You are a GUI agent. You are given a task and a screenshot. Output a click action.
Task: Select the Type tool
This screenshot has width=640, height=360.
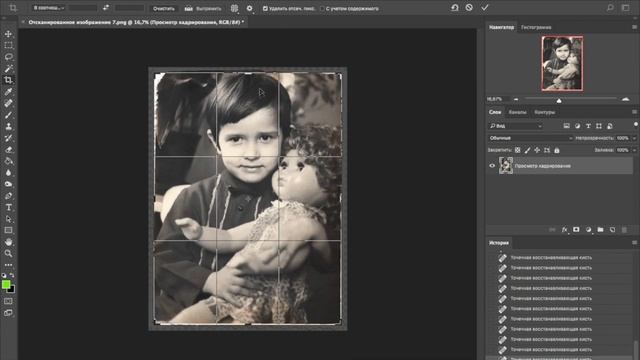8,207
